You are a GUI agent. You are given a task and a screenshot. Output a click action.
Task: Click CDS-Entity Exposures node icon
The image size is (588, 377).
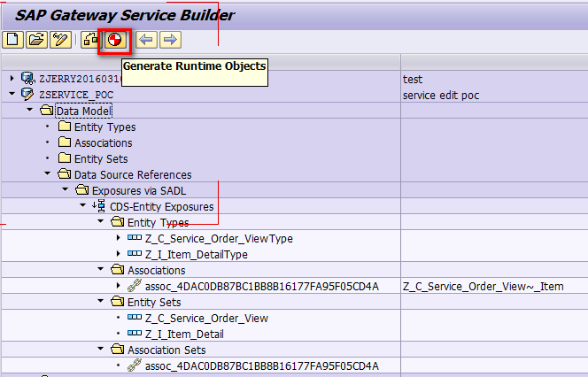[x=99, y=205]
